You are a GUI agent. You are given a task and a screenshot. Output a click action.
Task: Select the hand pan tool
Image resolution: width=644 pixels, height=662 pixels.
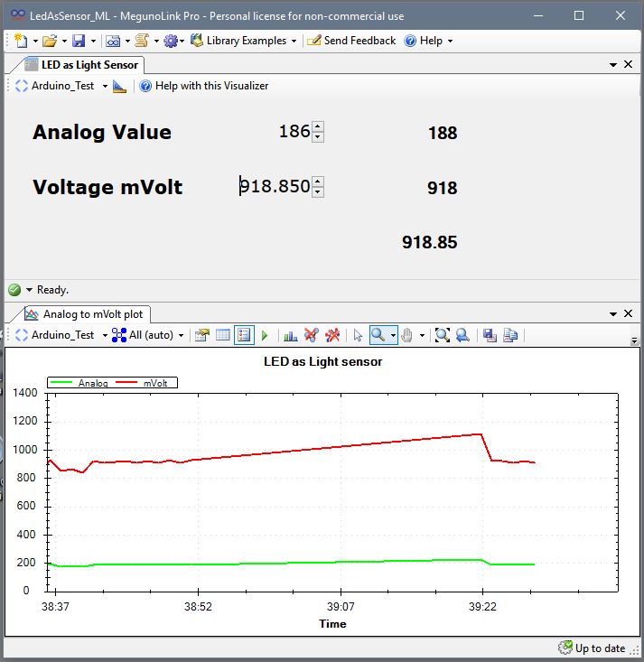(x=407, y=336)
